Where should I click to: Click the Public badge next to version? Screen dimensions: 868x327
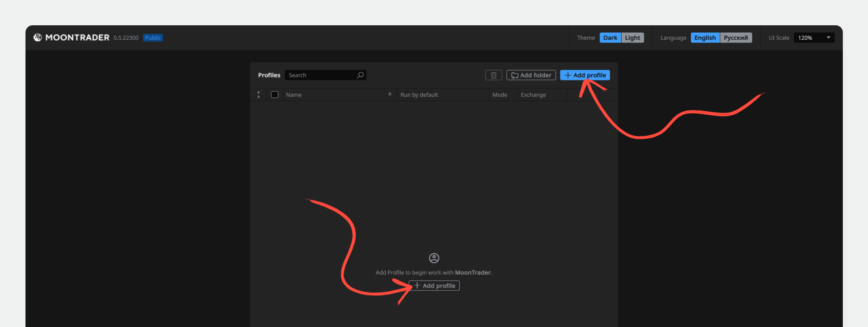pos(153,38)
